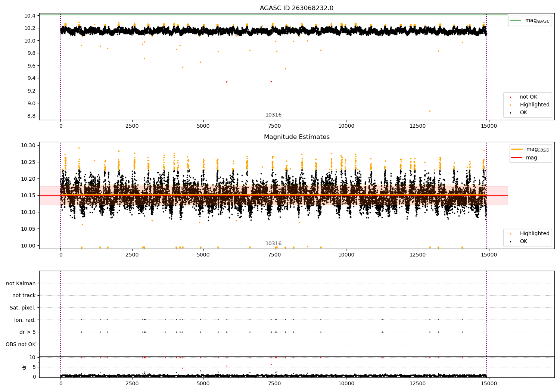Image resolution: width=560 pixels, height=392 pixels.
Task: Click the 'Sat. pixel.' row label
Action: (22, 308)
